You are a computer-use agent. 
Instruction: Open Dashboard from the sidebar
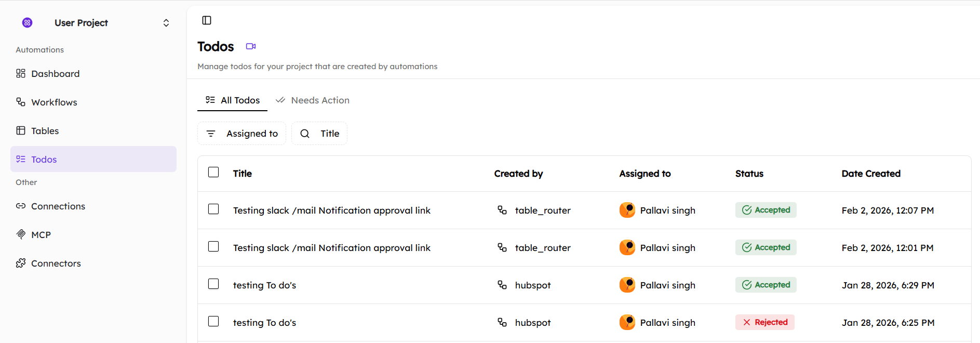pyautogui.click(x=55, y=74)
